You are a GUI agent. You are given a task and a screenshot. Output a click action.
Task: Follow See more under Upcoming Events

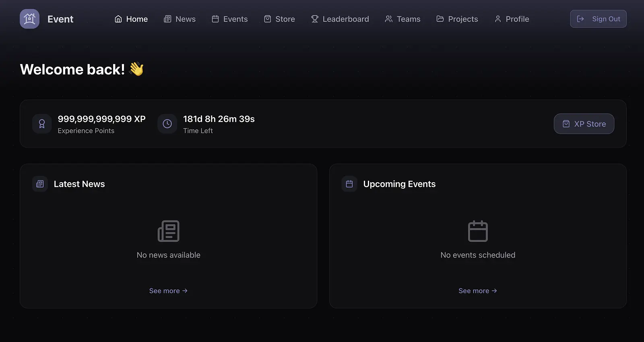click(478, 291)
